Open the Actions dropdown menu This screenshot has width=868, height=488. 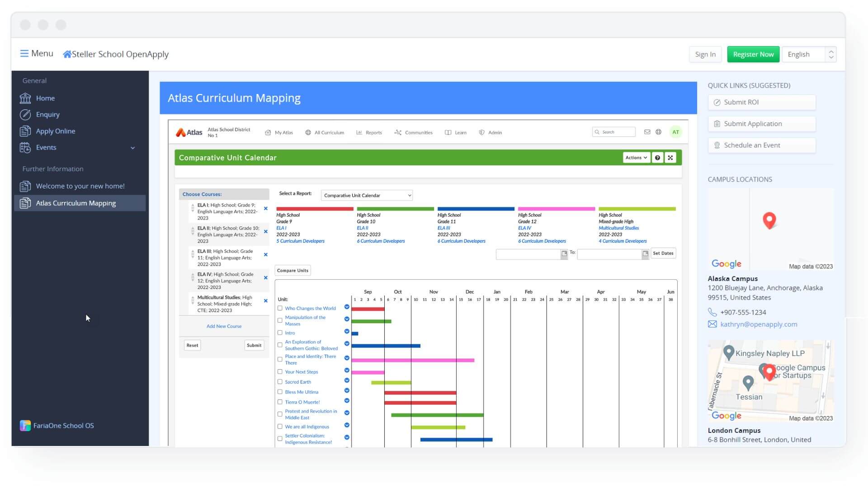tap(636, 158)
